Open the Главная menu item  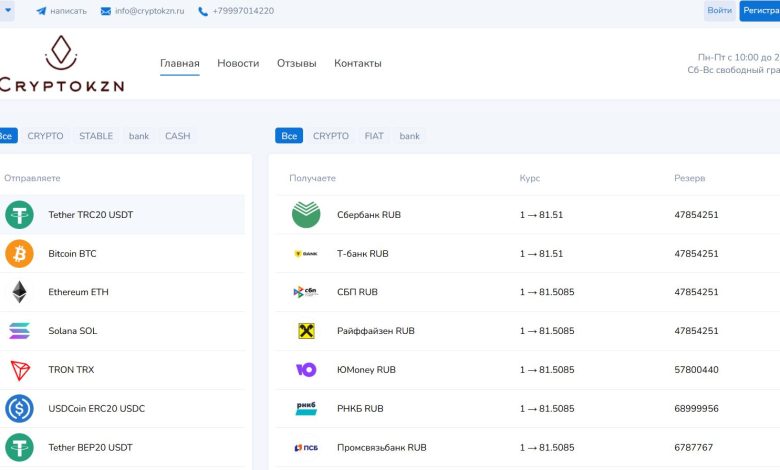(180, 63)
